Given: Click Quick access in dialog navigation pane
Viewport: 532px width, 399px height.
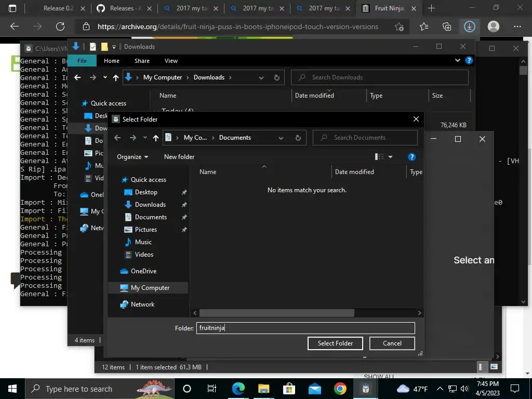Looking at the screenshot, I should [148, 179].
